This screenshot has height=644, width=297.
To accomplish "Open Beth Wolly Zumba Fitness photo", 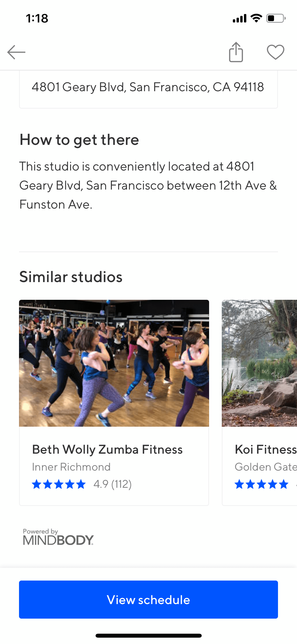I will [114, 363].
